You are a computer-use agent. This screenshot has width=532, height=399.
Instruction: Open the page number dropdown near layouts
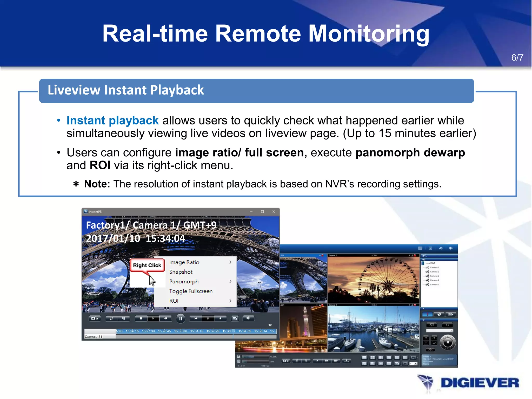413,363
